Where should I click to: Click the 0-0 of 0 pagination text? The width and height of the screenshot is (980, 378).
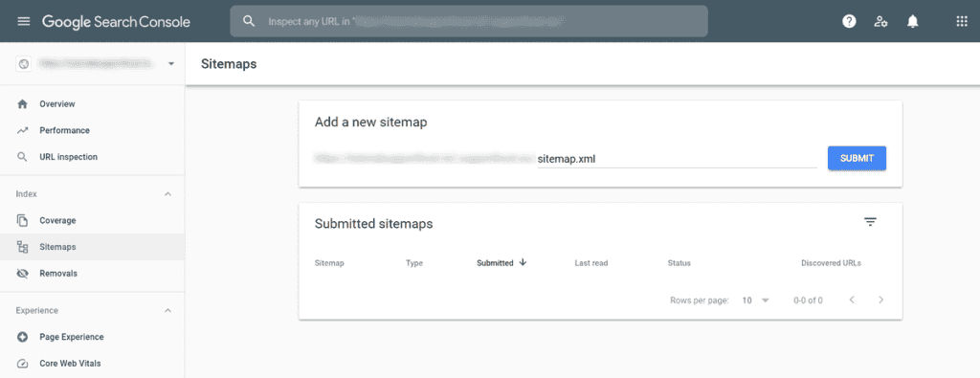[808, 300]
